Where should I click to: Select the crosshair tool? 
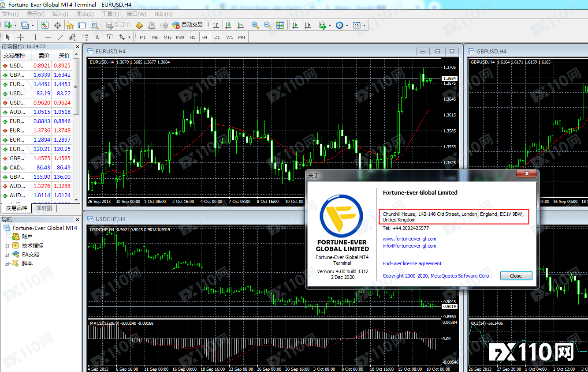pos(20,37)
